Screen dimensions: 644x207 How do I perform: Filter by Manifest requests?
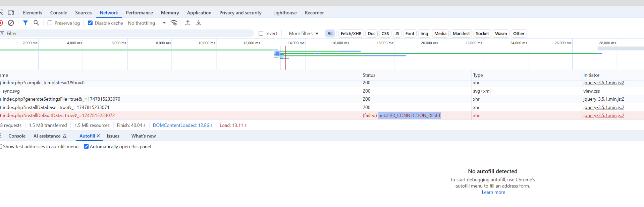(461, 34)
